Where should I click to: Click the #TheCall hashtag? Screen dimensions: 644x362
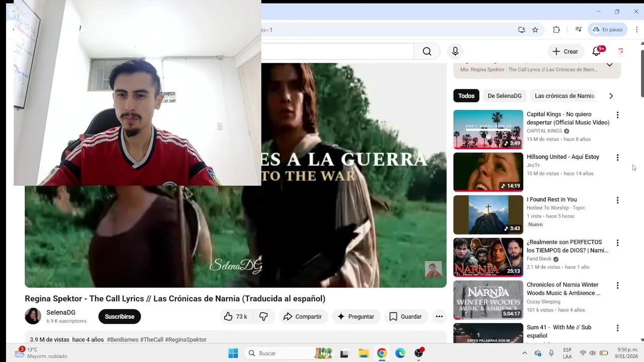[151, 340]
